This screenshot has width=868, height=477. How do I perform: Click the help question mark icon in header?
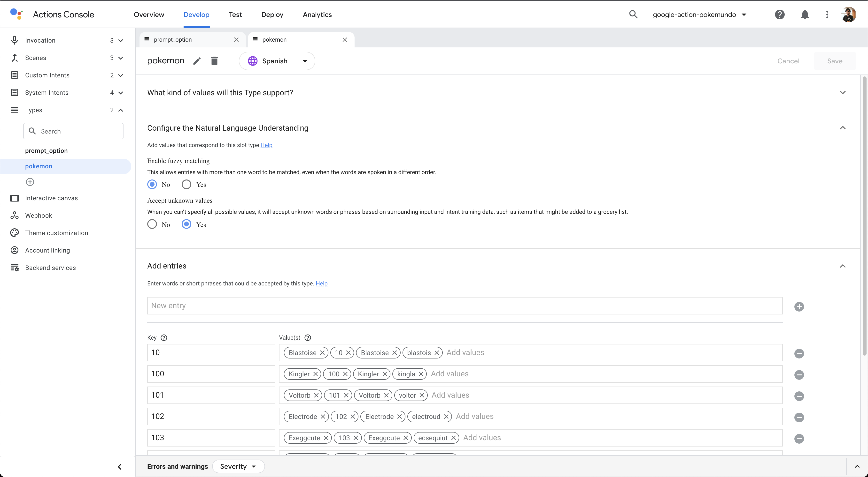coord(779,15)
